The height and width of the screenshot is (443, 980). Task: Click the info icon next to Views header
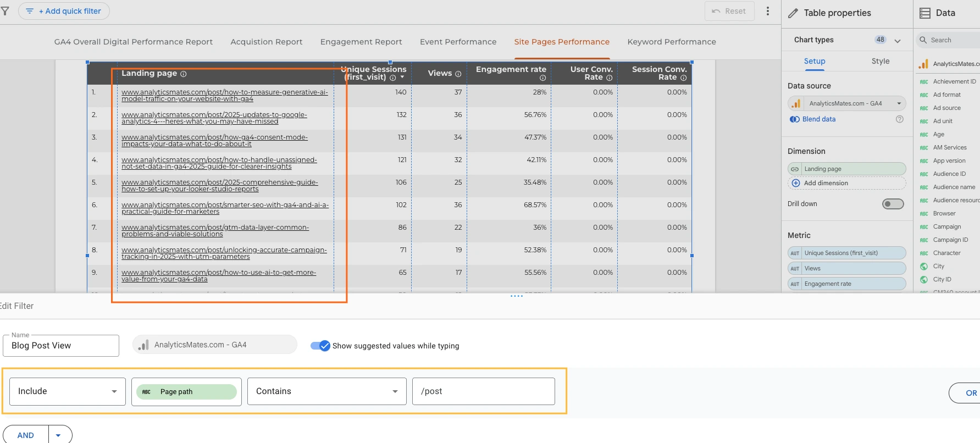[x=458, y=74]
